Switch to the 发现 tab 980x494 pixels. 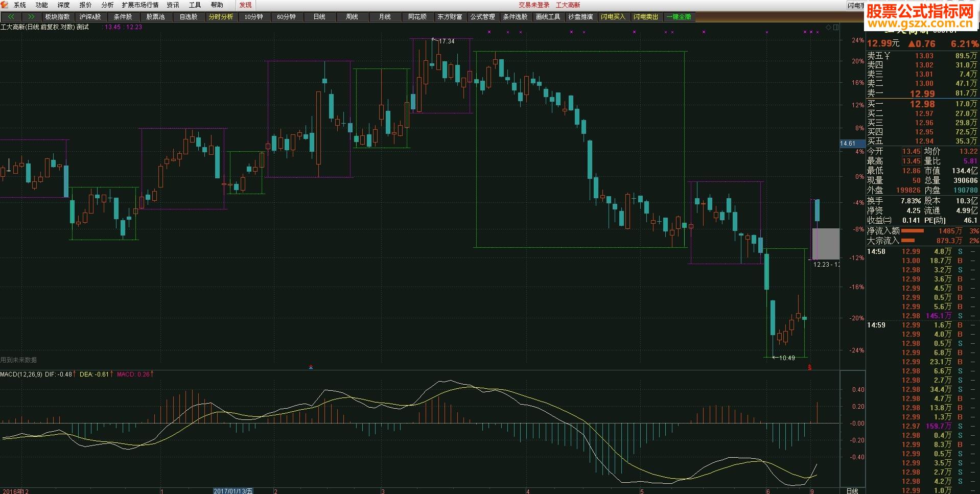click(x=246, y=5)
